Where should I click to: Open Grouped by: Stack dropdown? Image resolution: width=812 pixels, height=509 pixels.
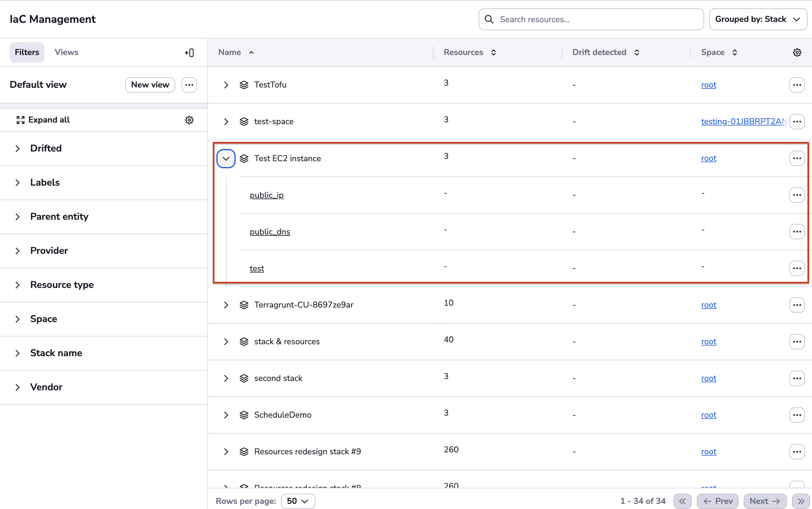(x=758, y=20)
